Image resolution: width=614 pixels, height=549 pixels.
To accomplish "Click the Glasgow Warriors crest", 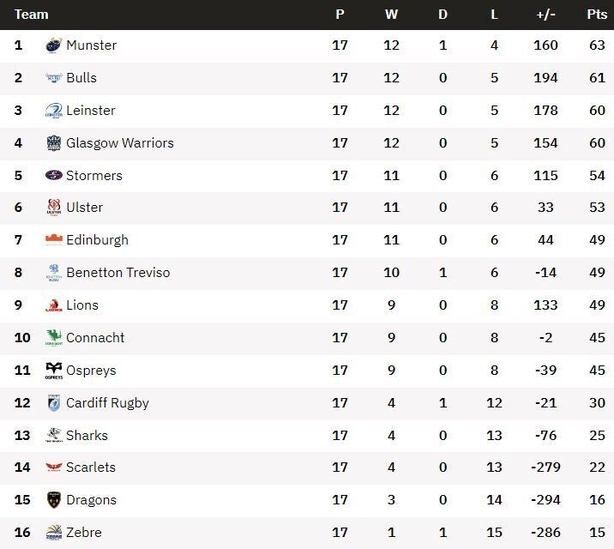I will coord(54,143).
